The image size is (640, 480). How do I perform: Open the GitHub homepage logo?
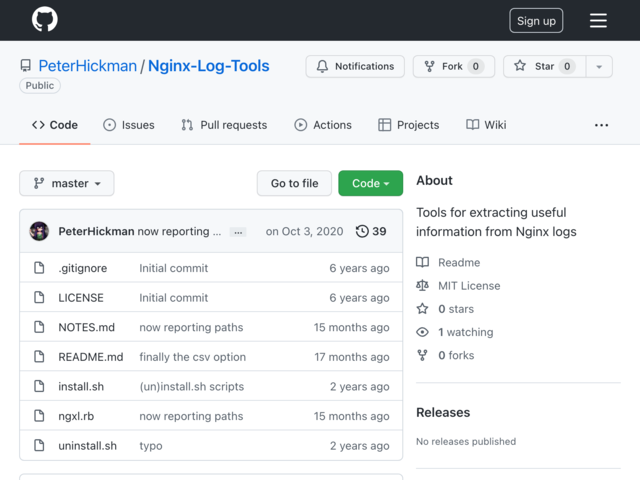pos(44,20)
